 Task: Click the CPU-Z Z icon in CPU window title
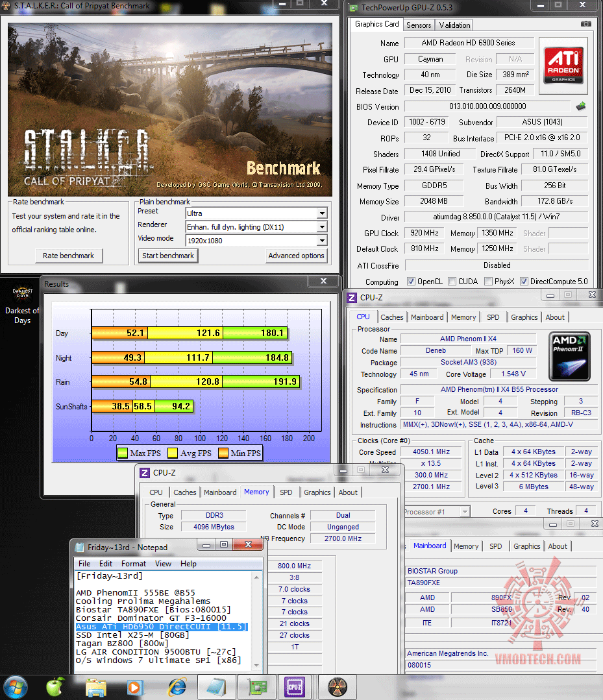tap(352, 298)
